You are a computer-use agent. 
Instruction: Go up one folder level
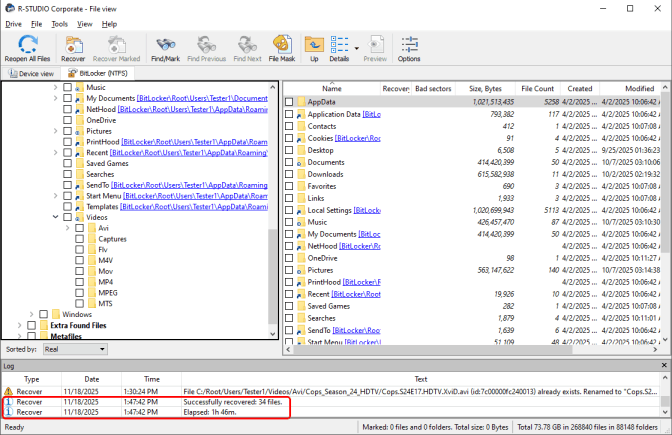click(x=314, y=48)
